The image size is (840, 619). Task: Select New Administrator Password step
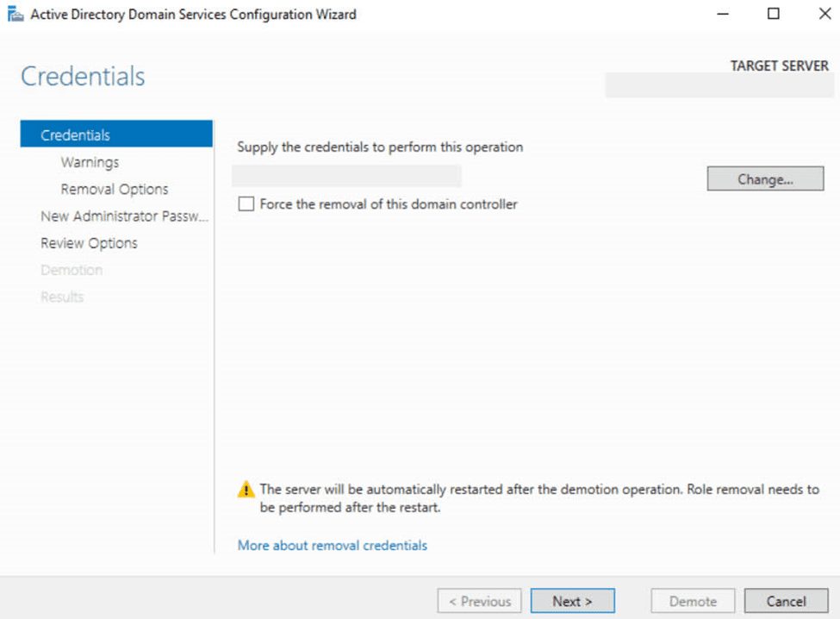[124, 216]
